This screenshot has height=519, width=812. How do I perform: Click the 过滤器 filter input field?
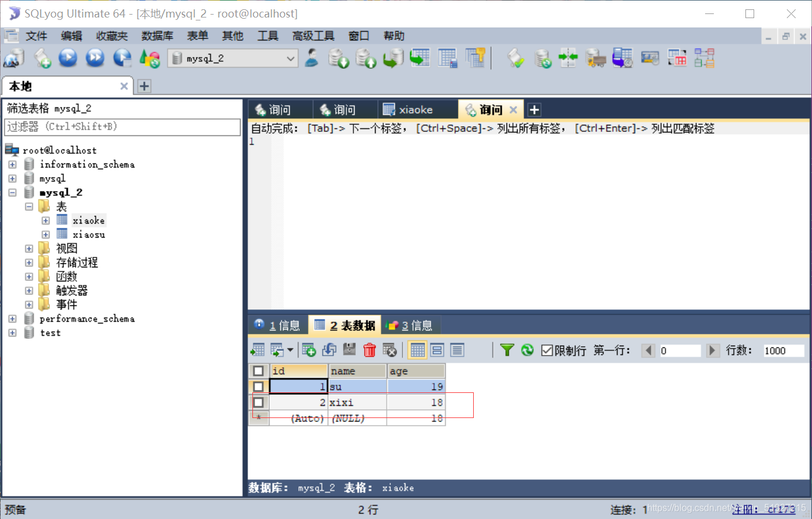tap(123, 127)
